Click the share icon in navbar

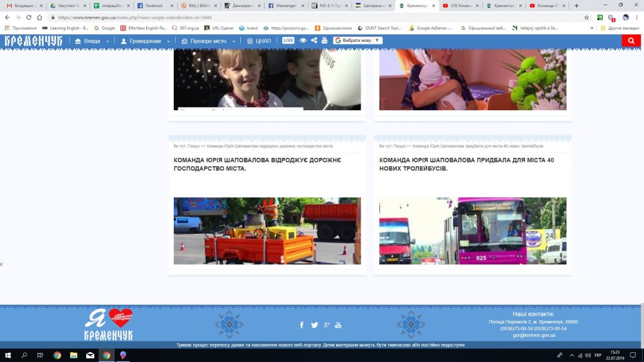pyautogui.click(x=314, y=41)
